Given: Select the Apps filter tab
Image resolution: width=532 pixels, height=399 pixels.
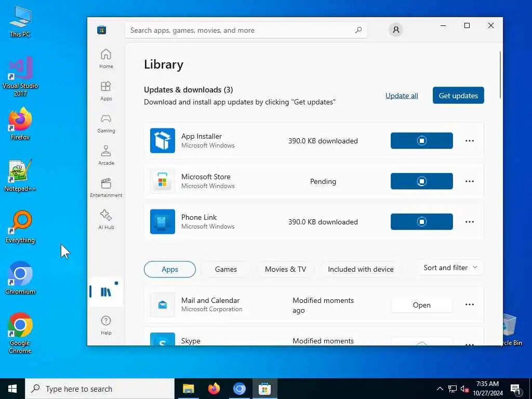Looking at the screenshot, I should 170,269.
